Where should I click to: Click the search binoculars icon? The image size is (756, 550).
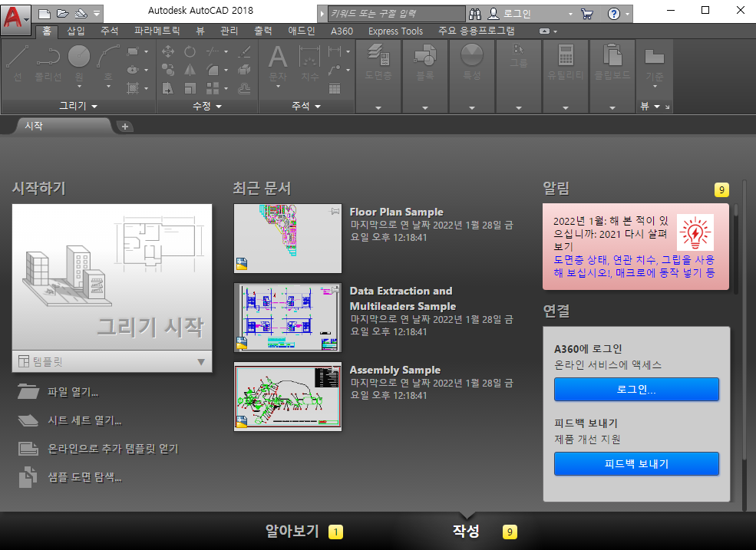(475, 14)
